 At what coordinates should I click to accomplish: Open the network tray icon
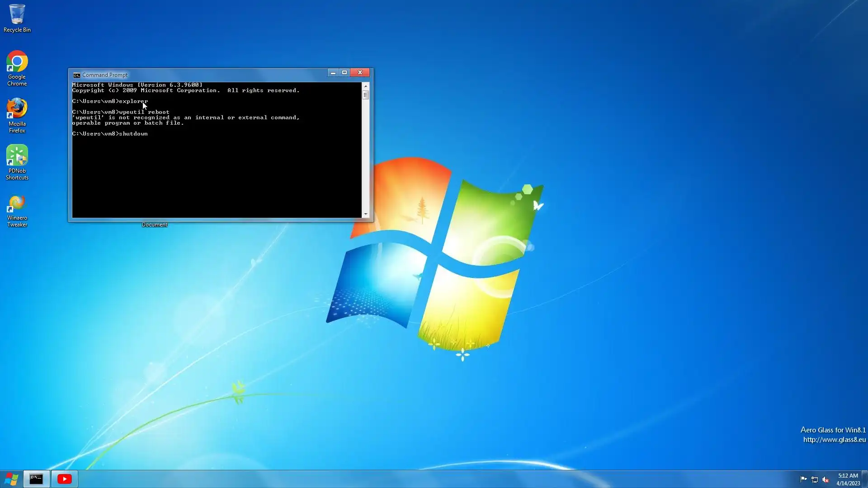(x=815, y=479)
